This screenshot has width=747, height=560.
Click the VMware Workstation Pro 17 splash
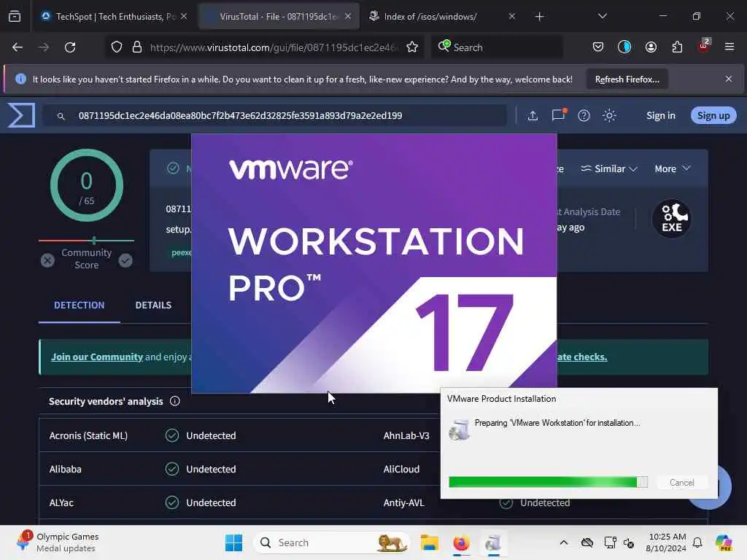(374, 263)
